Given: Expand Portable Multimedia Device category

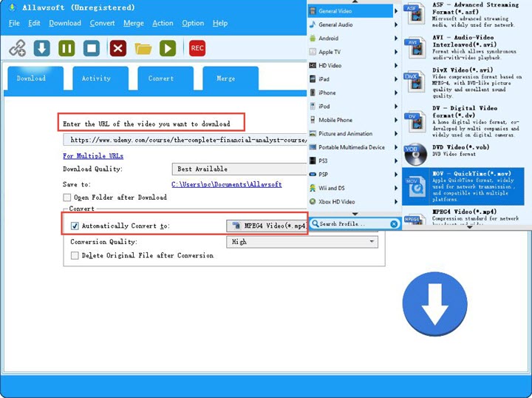Looking at the screenshot, I should [x=353, y=147].
